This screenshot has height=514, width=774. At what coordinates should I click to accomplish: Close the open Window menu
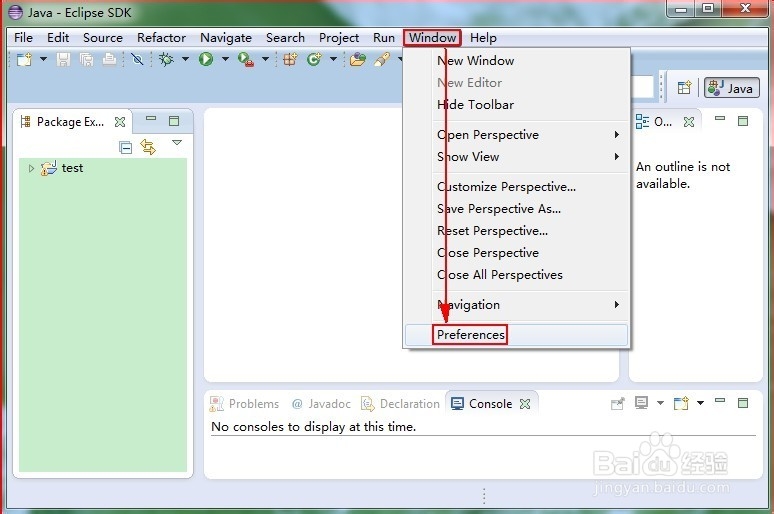[432, 38]
